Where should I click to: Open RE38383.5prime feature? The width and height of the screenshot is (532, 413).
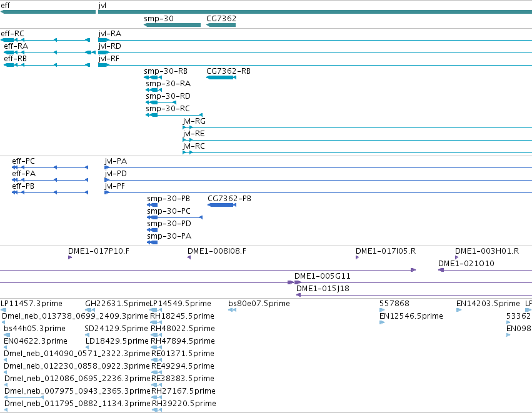click(156, 385)
